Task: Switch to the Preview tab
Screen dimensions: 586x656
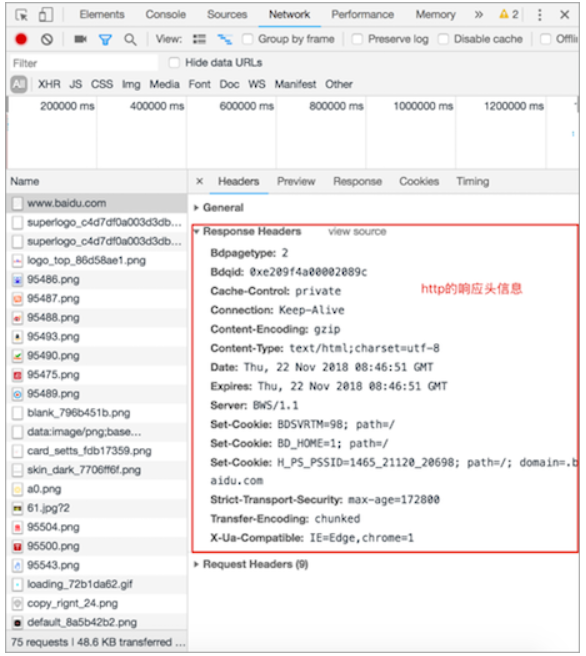Action: click(x=296, y=182)
